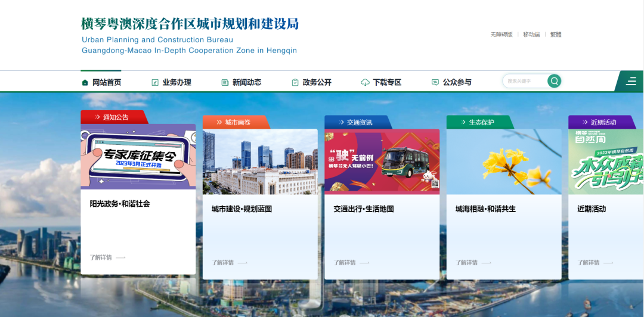This screenshot has width=644, height=317.
Task: Switch to 移动端 mobile version
Action: tap(531, 35)
